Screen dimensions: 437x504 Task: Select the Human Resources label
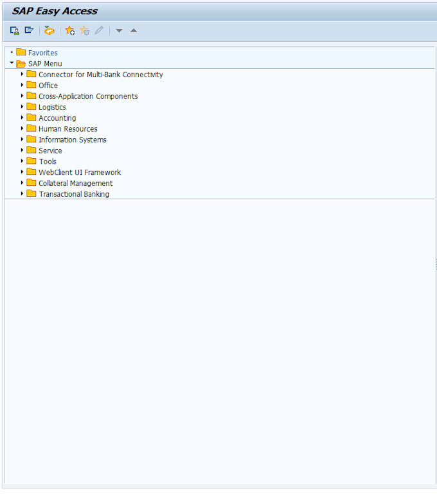point(68,129)
